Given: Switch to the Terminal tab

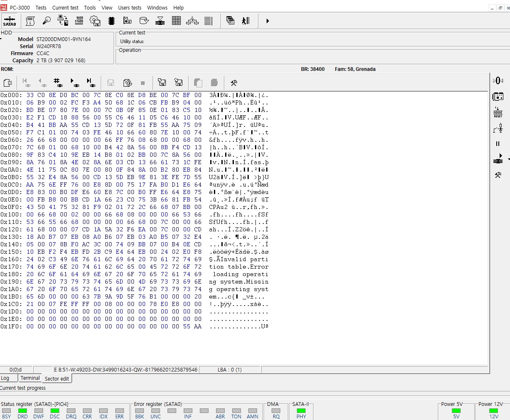Looking at the screenshot, I should 30,378.
